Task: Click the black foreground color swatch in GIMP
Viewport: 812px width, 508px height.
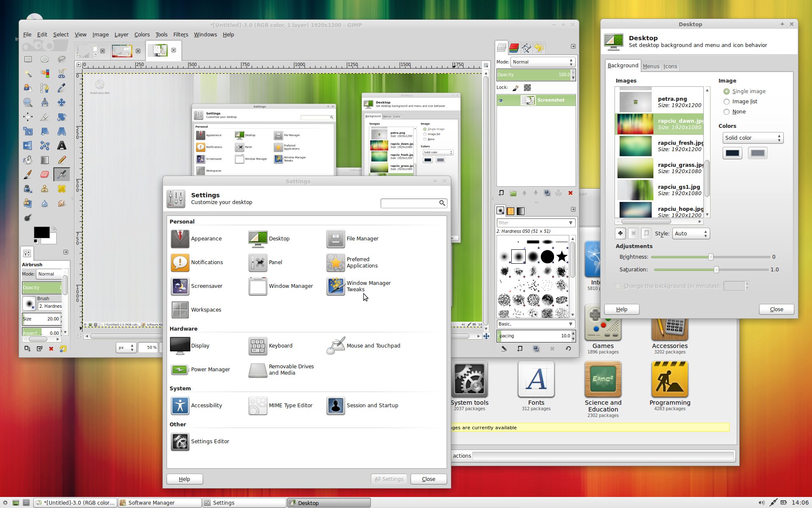Action: coord(41,232)
